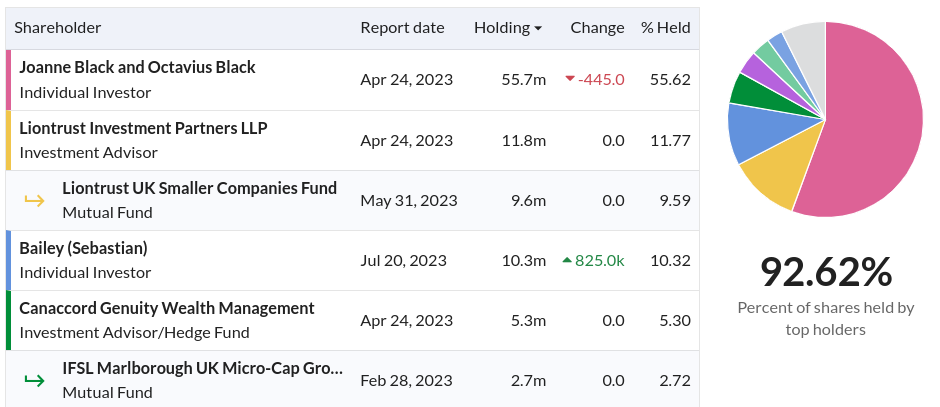Click 'Individual Investor' label under Bailey (Sebastian)
The height and width of the screenshot is (407, 940).
(85, 272)
